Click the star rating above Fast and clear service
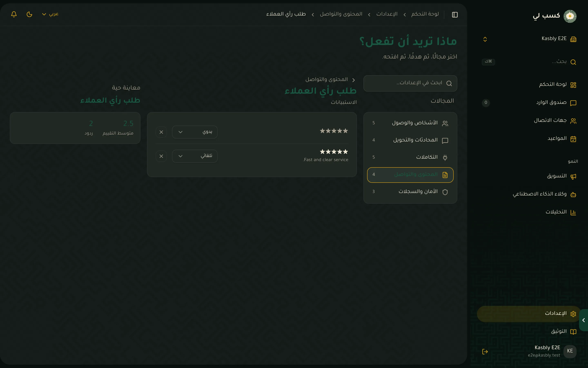 pyautogui.click(x=334, y=152)
